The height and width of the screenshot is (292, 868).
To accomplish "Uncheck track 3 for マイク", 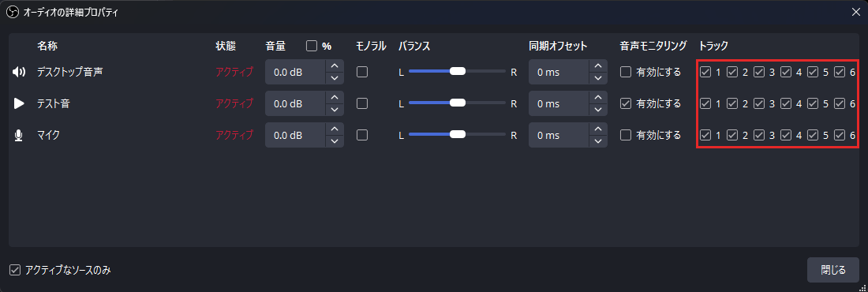I will [x=759, y=135].
